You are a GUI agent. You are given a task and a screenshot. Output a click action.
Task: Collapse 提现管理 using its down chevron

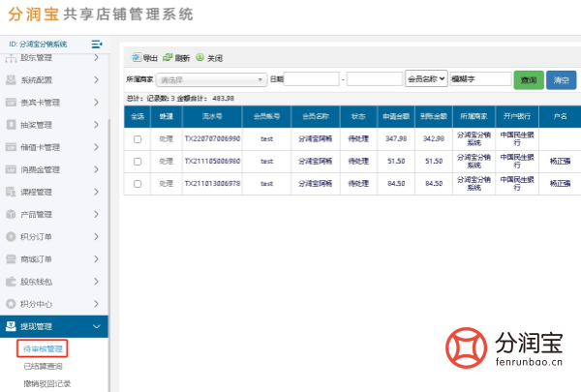click(96, 326)
